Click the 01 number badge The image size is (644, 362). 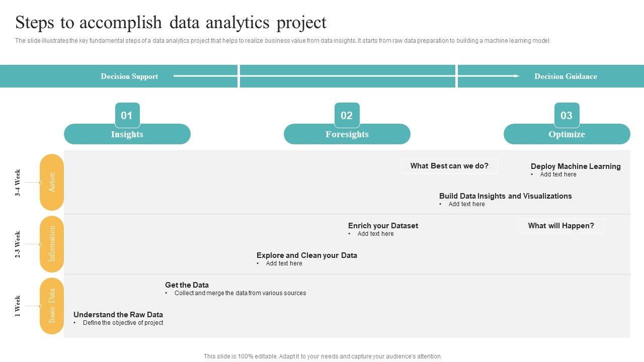[x=127, y=115]
